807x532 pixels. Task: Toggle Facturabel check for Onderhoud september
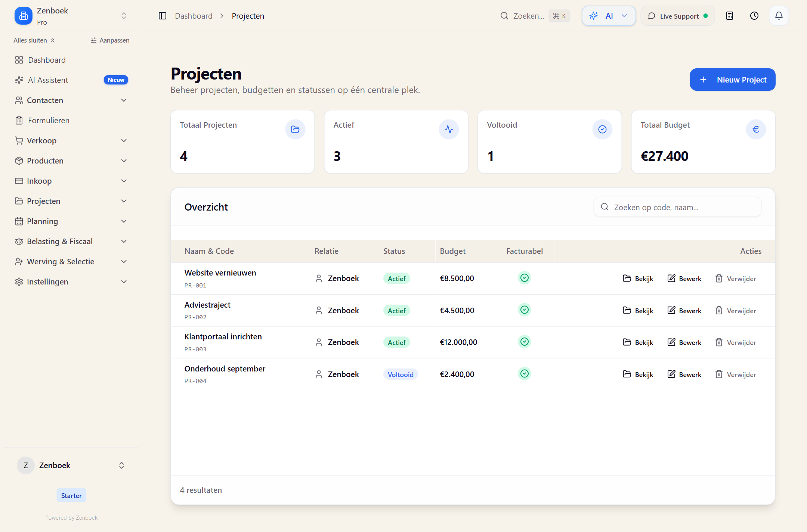[525, 374]
